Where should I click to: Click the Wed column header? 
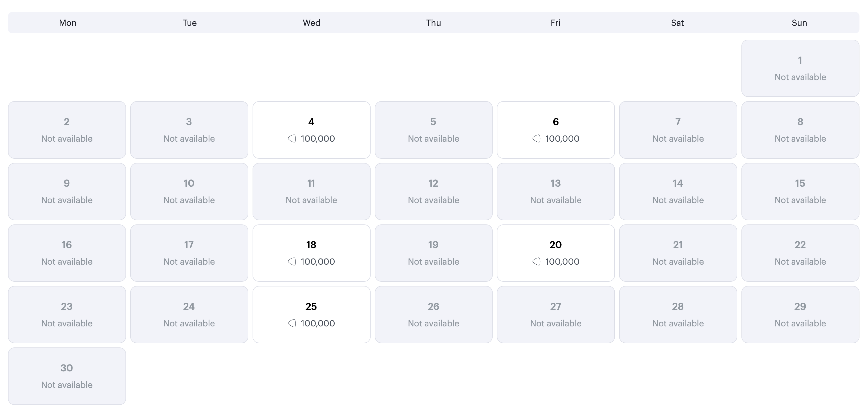[x=311, y=23]
